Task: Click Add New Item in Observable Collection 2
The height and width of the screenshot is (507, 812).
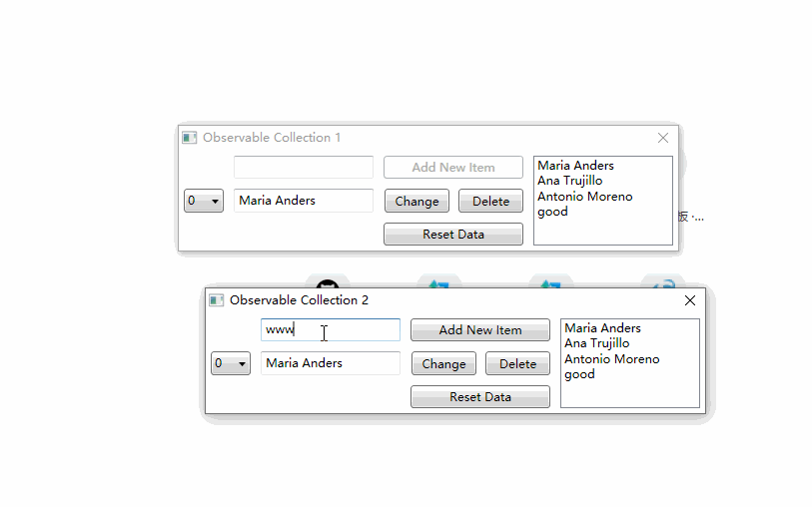Action: (x=480, y=330)
